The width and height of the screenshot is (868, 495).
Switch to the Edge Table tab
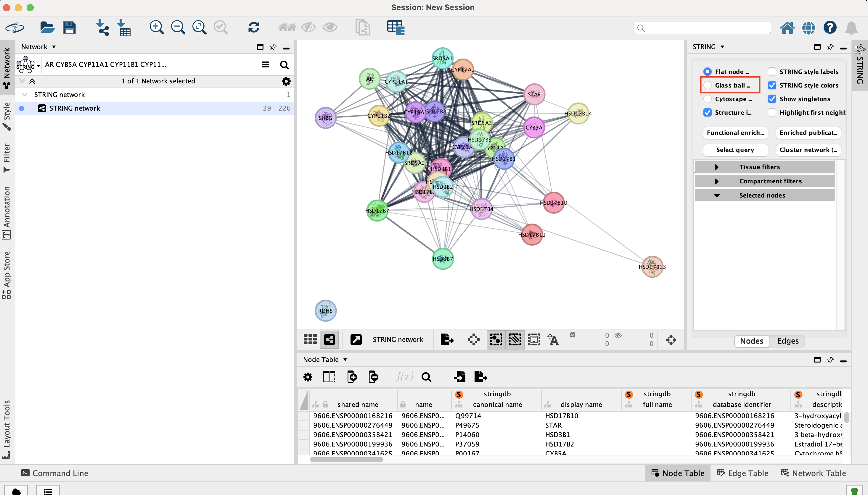[x=743, y=473]
